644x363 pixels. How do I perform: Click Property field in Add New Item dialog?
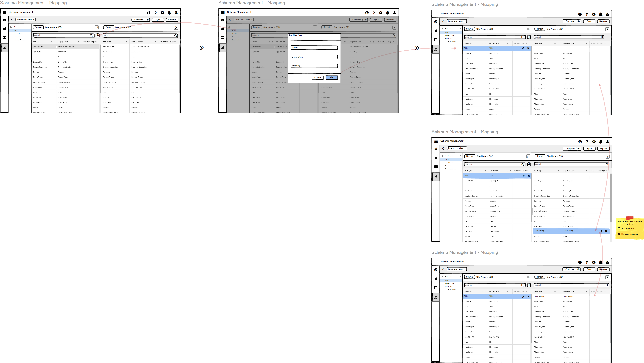[315, 66]
